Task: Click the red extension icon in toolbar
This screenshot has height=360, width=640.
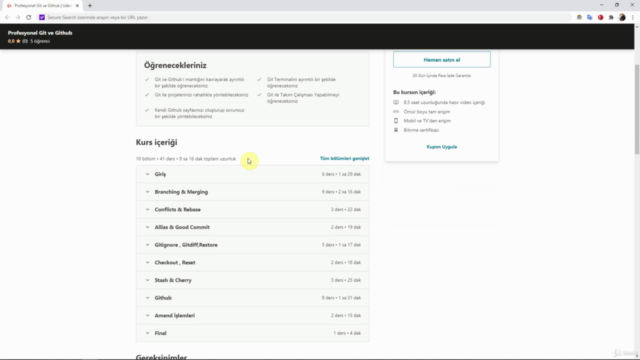Action: coord(600,18)
